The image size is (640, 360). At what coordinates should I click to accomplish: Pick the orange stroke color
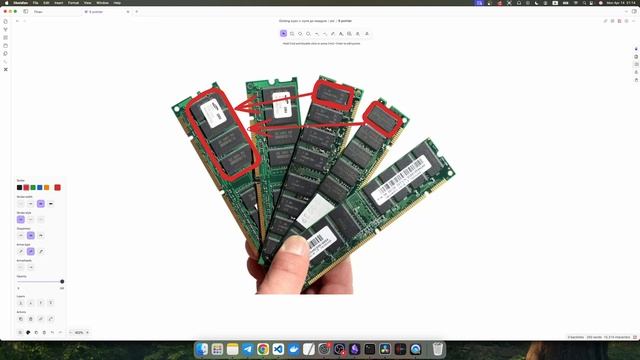click(x=47, y=187)
